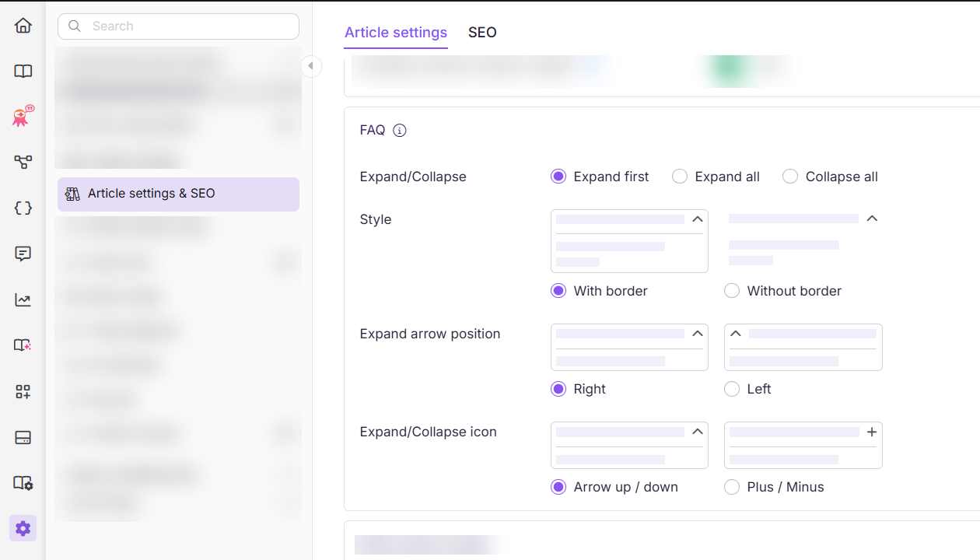Click Without border preview thumbnail
Viewport: 980px width, 560px height.
(x=803, y=241)
